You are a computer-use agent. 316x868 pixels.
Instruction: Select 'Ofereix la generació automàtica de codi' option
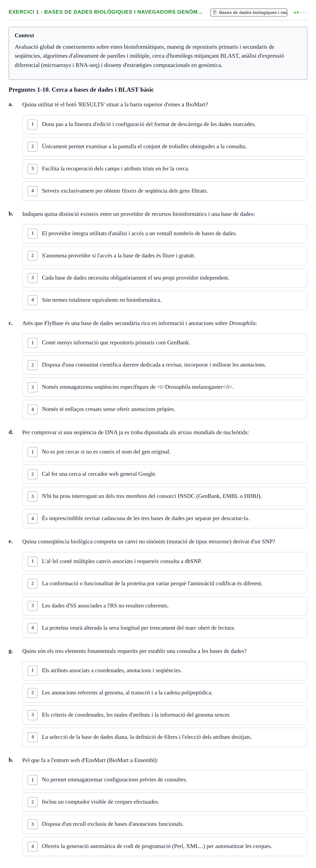coord(165,847)
